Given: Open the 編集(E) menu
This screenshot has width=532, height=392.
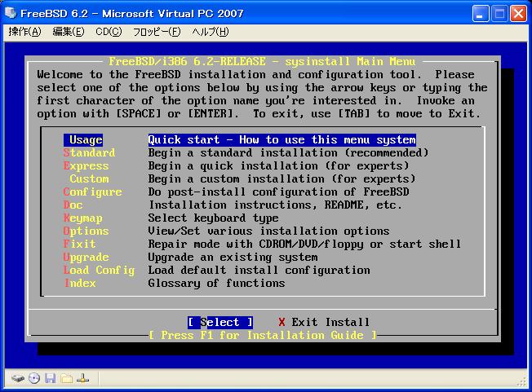Looking at the screenshot, I should 69,32.
